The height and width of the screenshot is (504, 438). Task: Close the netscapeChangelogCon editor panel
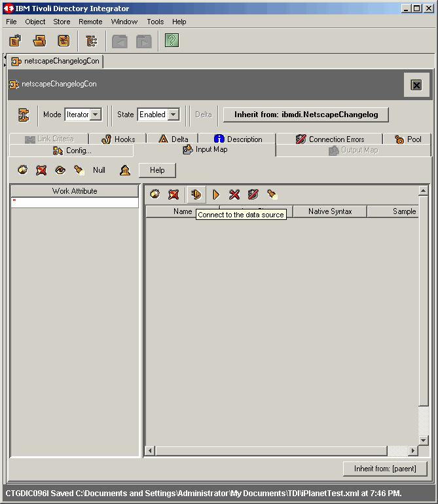click(416, 85)
